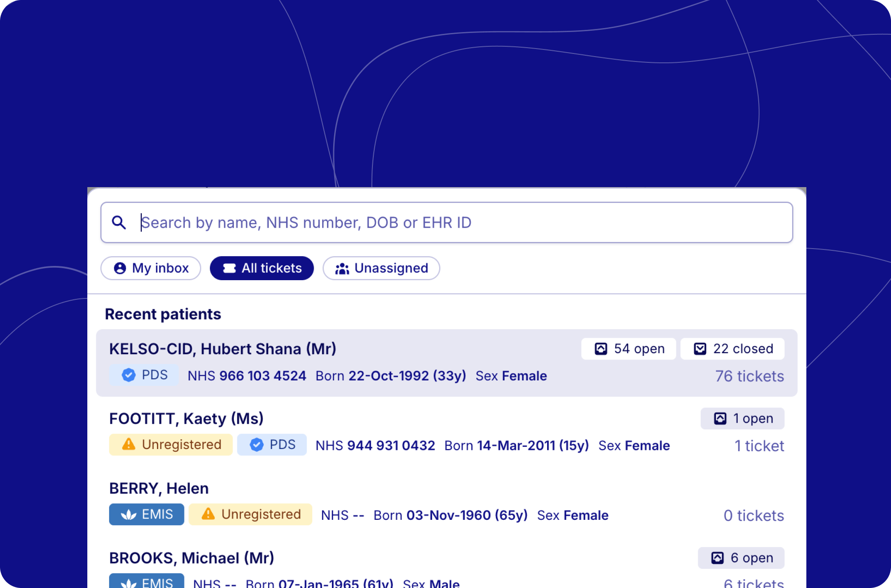891x588 pixels.
Task: Click the Recent patients heading
Action: pos(163,314)
